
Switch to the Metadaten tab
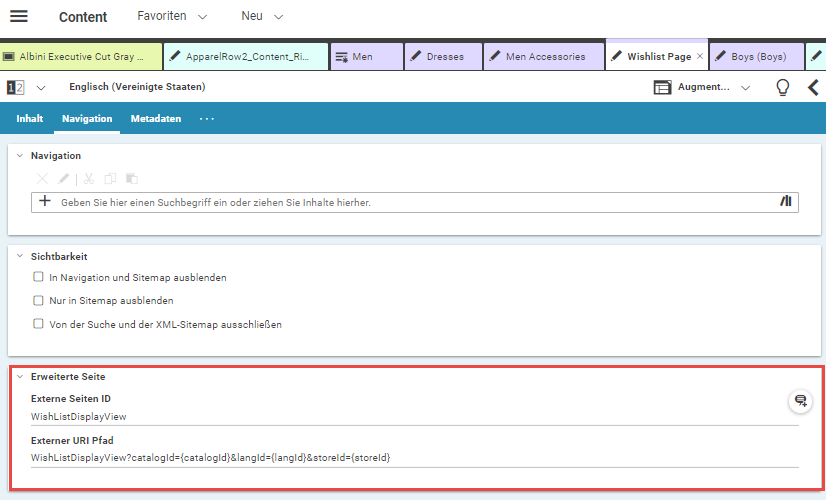tap(155, 119)
